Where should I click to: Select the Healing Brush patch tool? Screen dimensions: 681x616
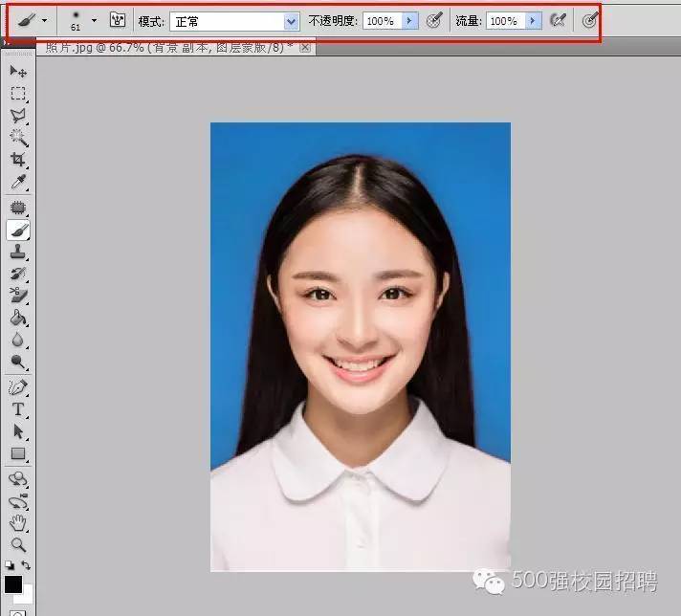[x=18, y=208]
